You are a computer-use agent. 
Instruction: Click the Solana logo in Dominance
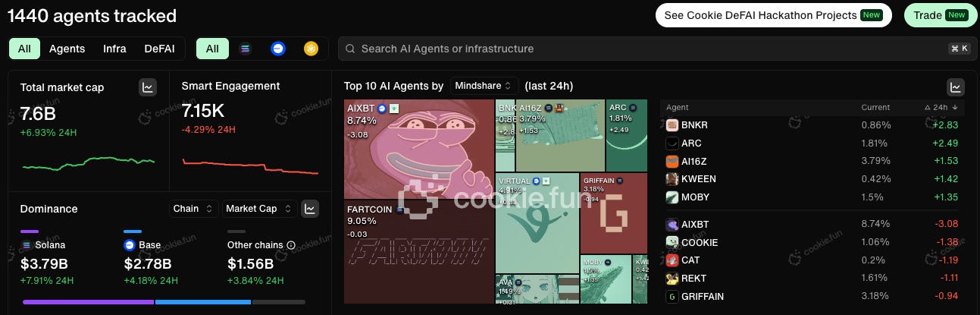[27, 245]
